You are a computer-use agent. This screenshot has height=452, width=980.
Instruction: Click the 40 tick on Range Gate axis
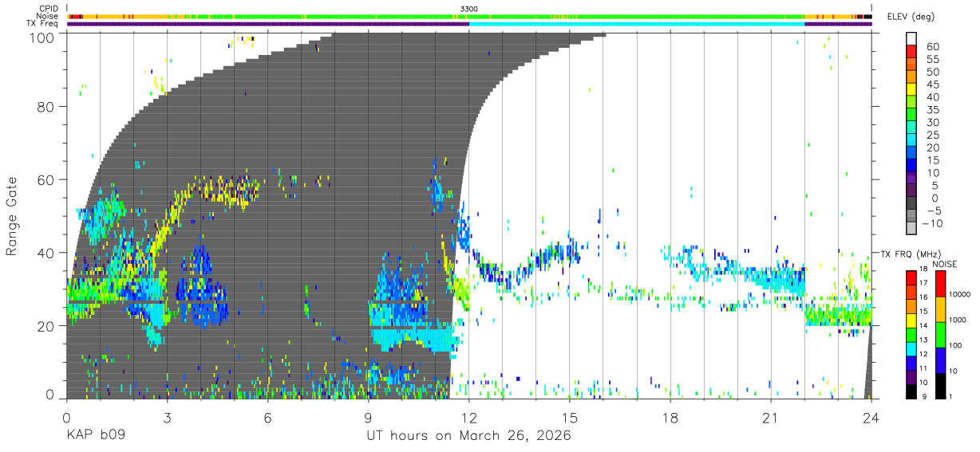[x=47, y=253]
